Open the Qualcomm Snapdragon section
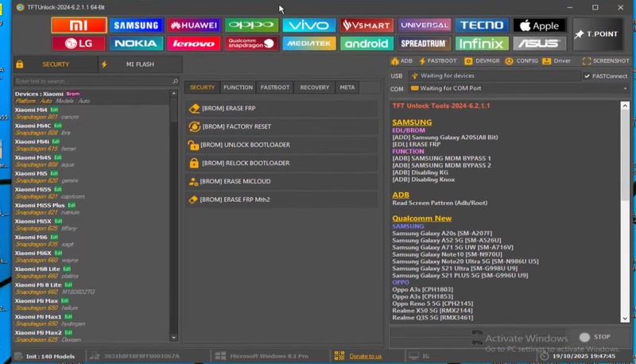This screenshot has height=364, width=636. click(251, 43)
